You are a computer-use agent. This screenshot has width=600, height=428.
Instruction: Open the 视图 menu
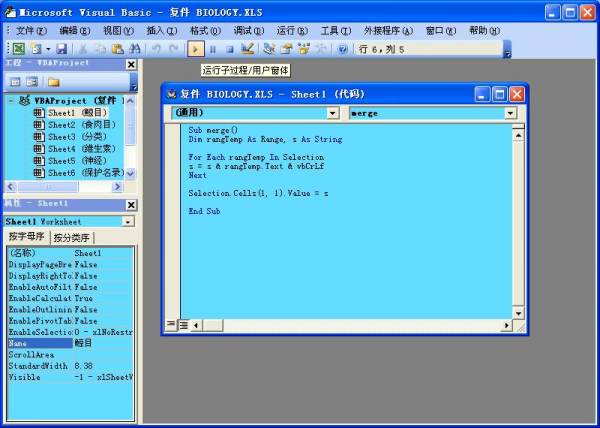tap(118, 31)
